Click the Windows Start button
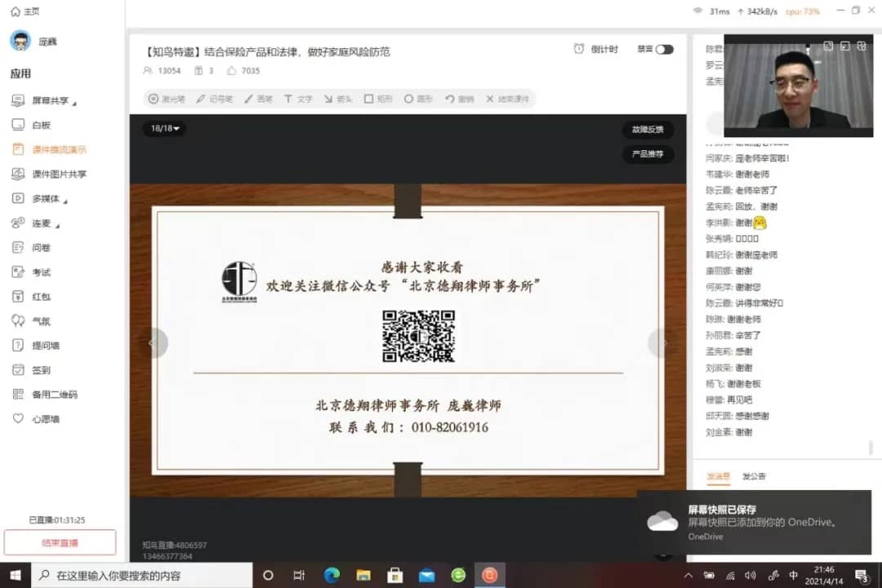Viewport: 882px width, 588px height. tap(16, 575)
